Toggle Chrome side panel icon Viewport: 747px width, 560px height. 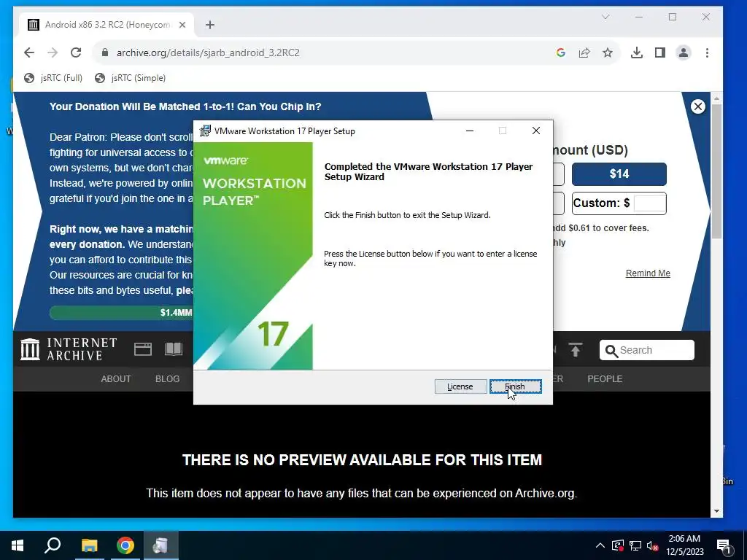coord(659,52)
